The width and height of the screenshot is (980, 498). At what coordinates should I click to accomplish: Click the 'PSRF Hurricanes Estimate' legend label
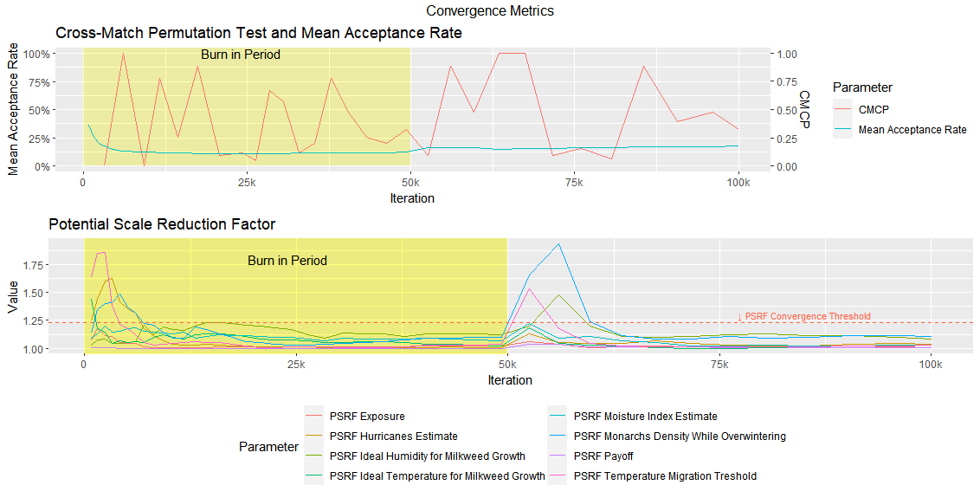click(x=394, y=436)
